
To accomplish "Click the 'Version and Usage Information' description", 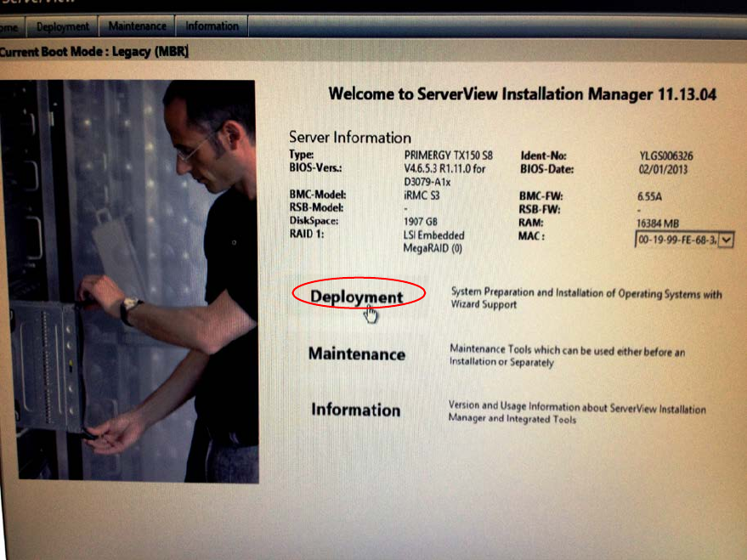I will point(577,412).
